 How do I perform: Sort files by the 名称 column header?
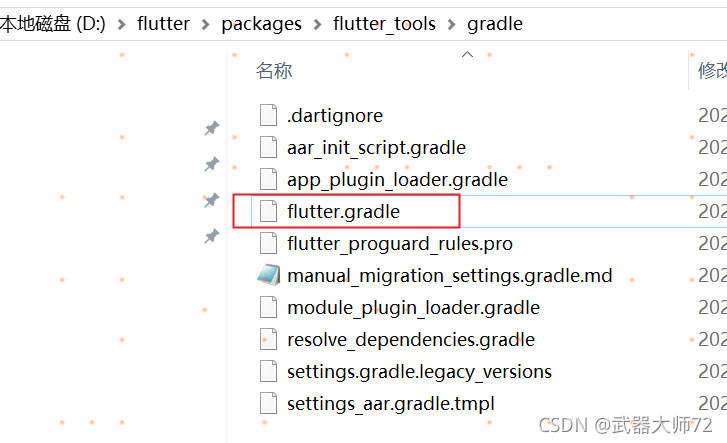(x=274, y=71)
